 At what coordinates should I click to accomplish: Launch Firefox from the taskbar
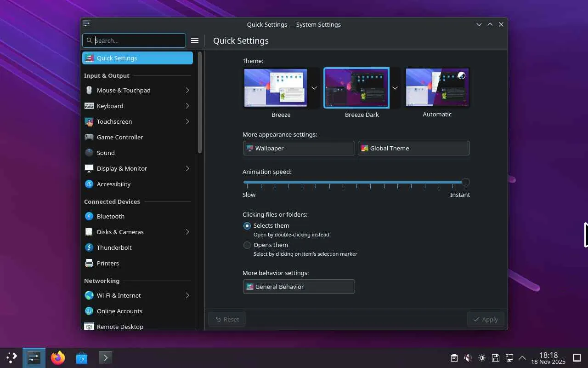(58, 357)
